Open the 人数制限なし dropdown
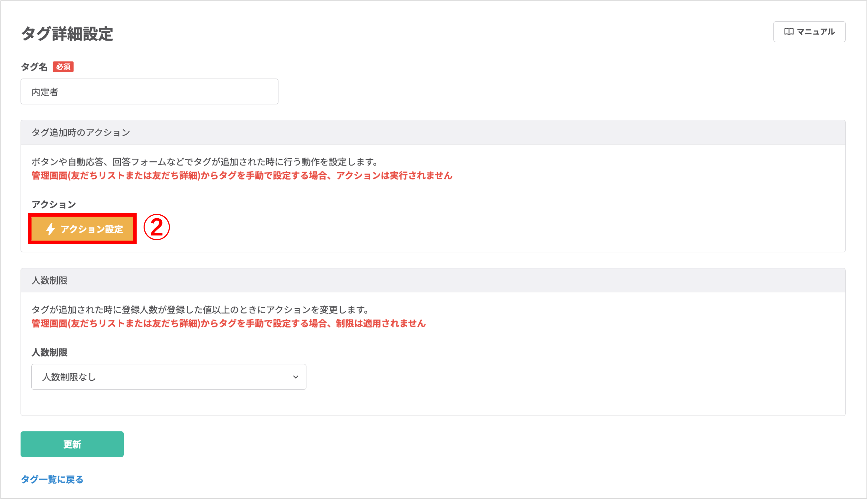868x499 pixels. 169,377
